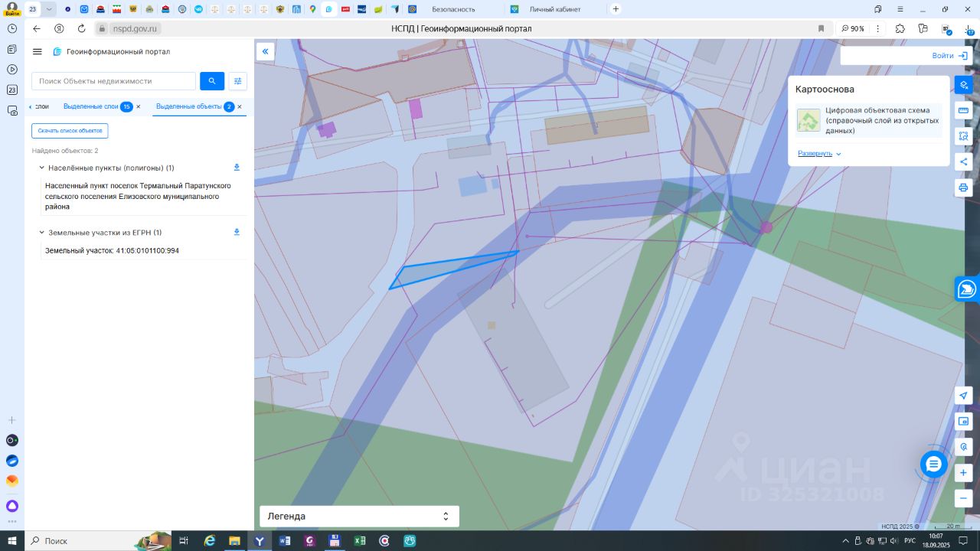Toggle the map layers tool button

[964, 85]
